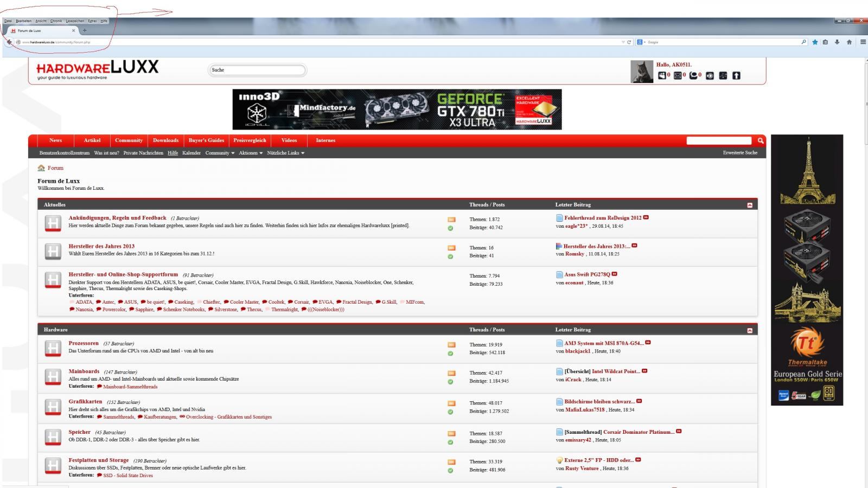Open Erweiterte Suche link
The width and height of the screenshot is (868, 488).
740,153
